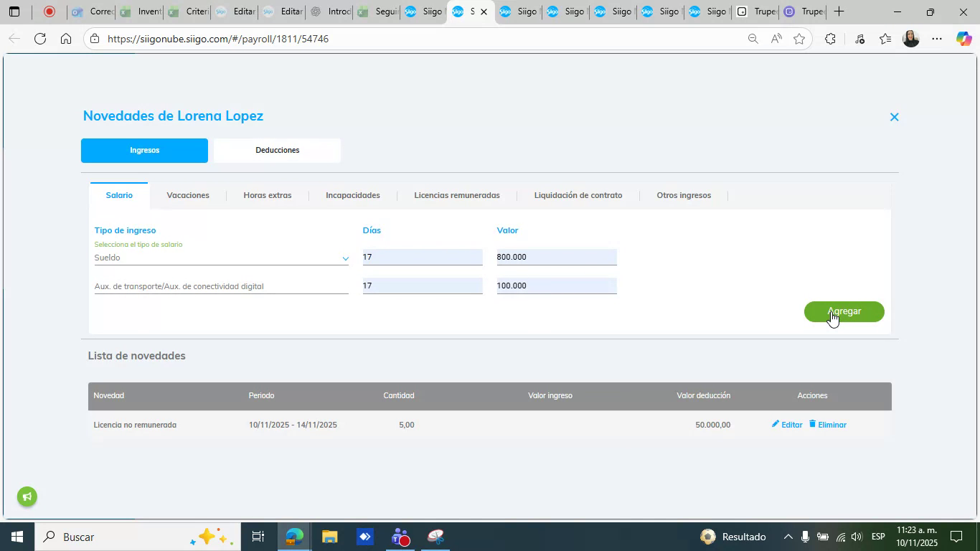
Task: Open the Copilot sidebar icon
Action: coord(963,39)
